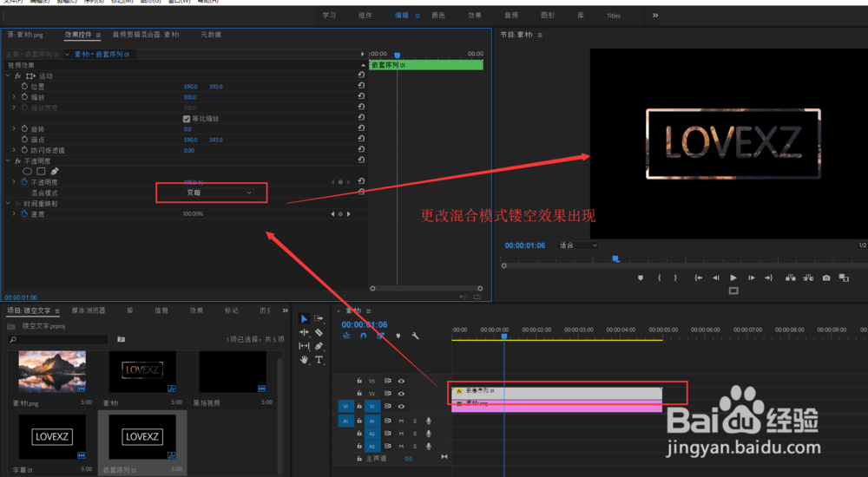The height and width of the screenshot is (477, 868).
Task: Hide video track V3 with eye
Action: pos(401,381)
